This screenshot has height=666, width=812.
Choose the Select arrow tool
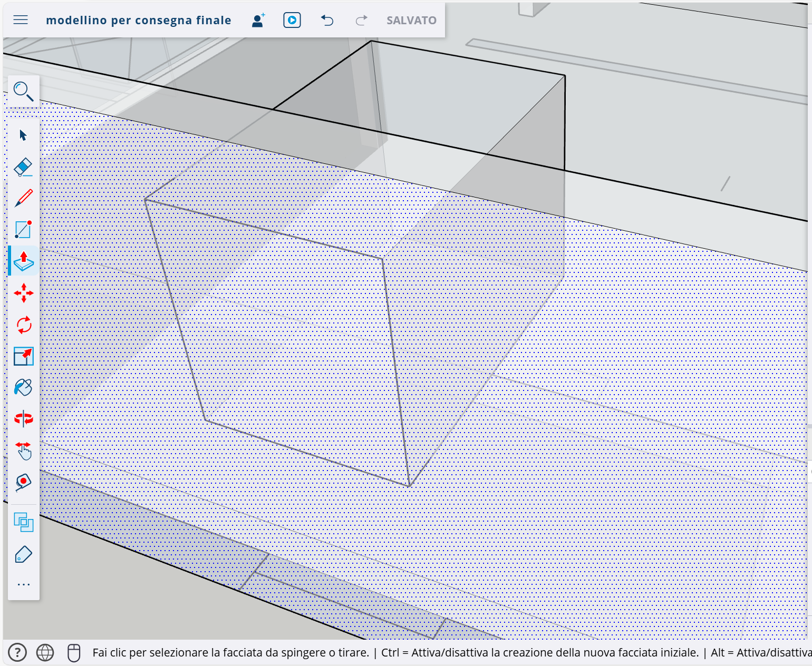click(x=23, y=135)
